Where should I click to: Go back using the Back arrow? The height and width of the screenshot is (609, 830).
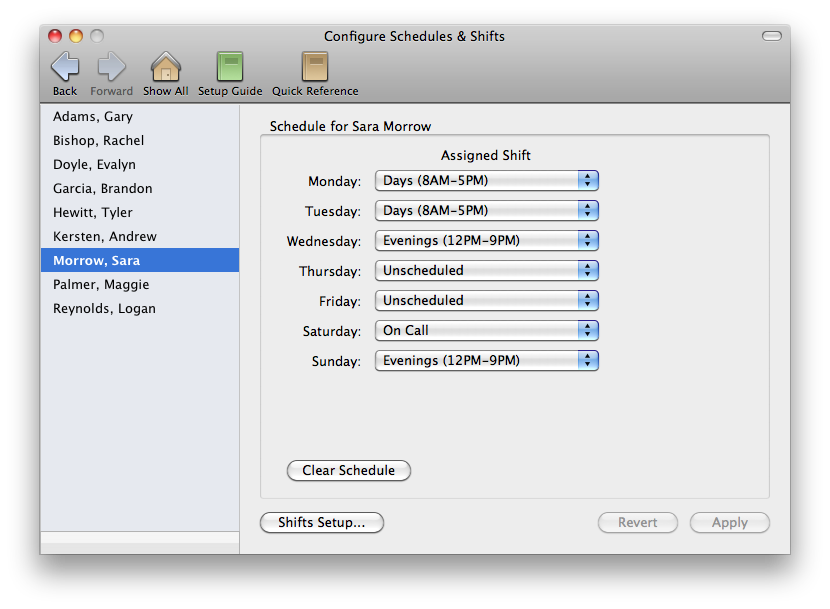tap(65, 67)
